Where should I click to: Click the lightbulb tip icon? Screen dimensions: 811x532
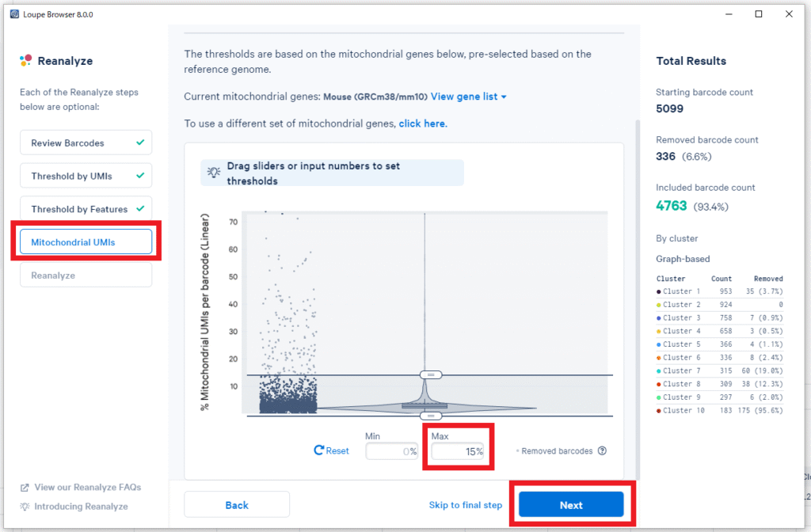213,172
